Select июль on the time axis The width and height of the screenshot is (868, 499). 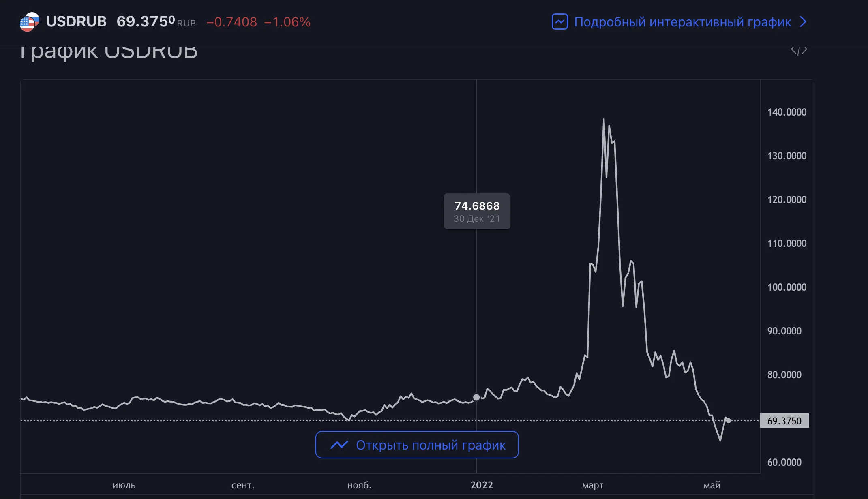coord(124,485)
